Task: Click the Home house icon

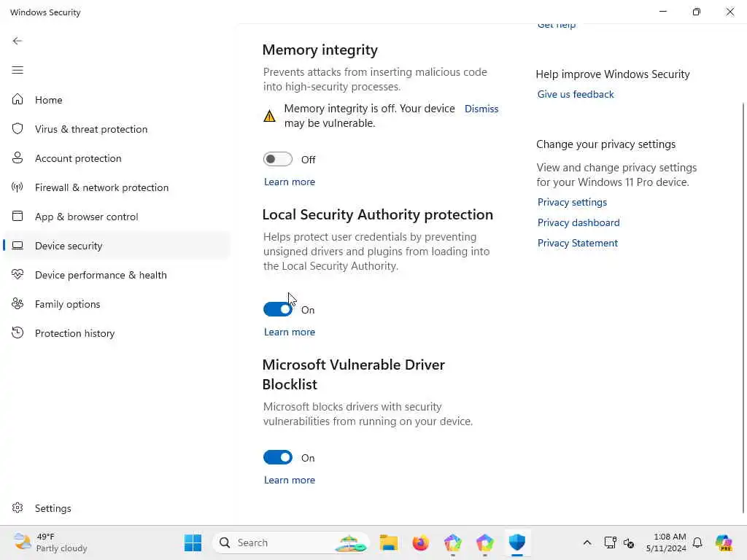Action: (x=18, y=99)
